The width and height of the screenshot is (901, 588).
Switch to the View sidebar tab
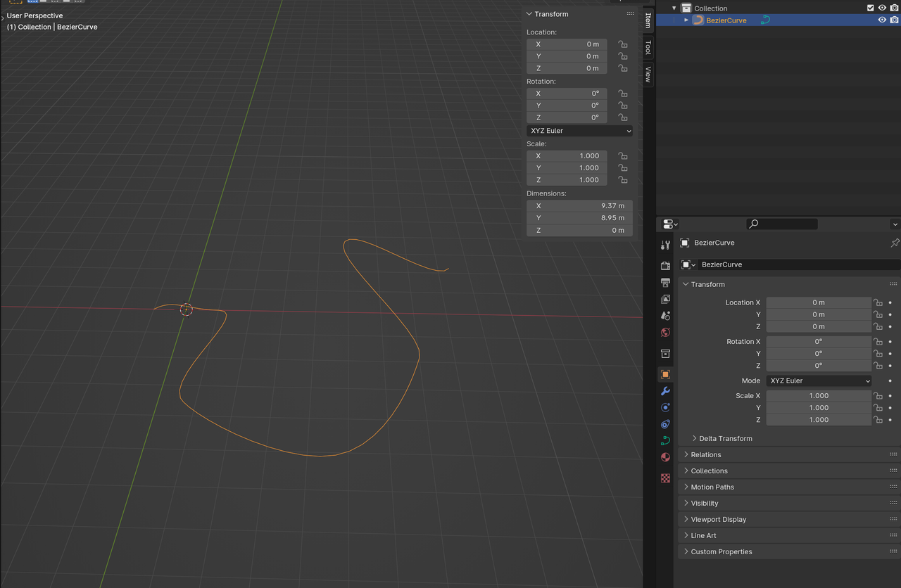click(648, 74)
